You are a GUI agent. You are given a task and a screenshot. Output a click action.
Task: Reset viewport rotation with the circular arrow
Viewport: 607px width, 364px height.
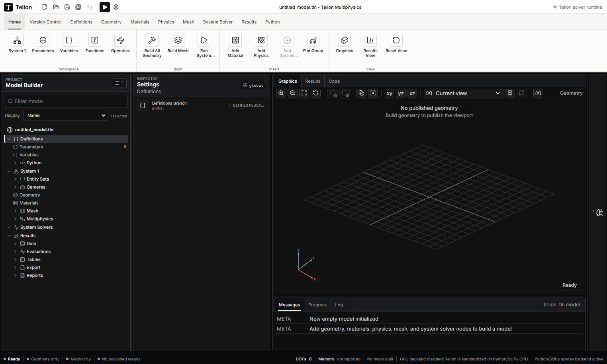tap(316, 93)
